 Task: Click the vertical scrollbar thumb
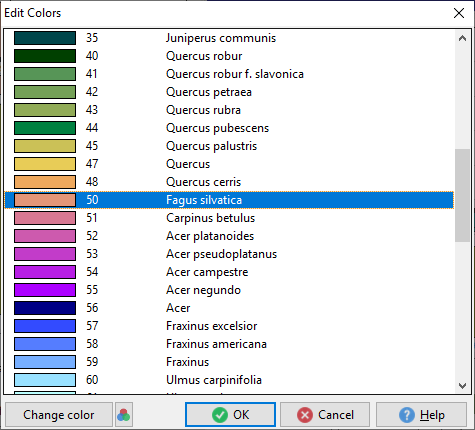click(x=462, y=195)
